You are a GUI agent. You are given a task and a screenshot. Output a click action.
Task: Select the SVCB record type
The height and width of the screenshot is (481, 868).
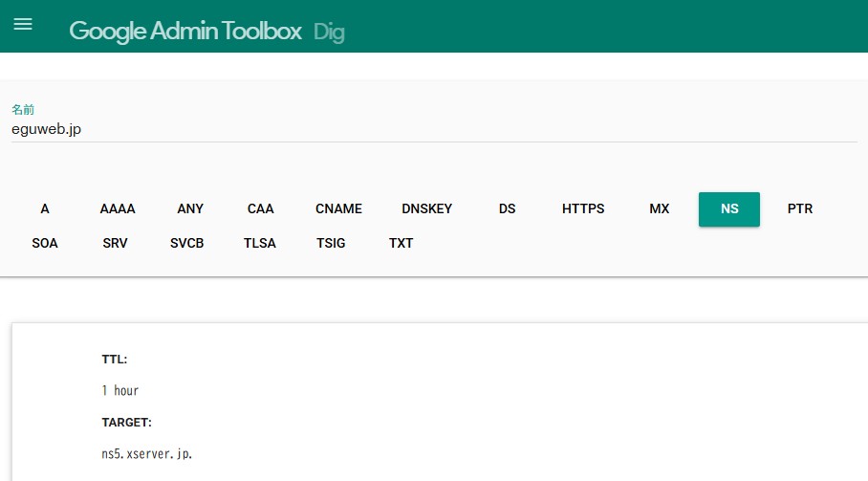[x=186, y=243]
